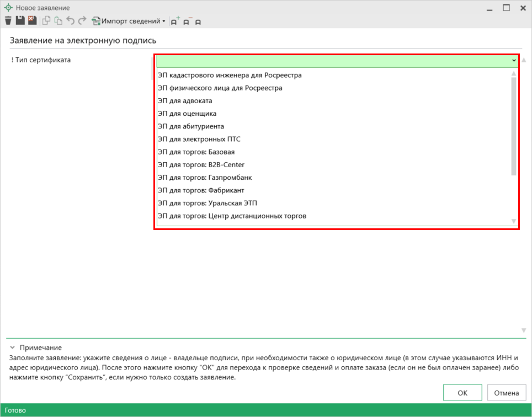Click the Undo arrow icon
532x417 pixels.
click(x=70, y=21)
